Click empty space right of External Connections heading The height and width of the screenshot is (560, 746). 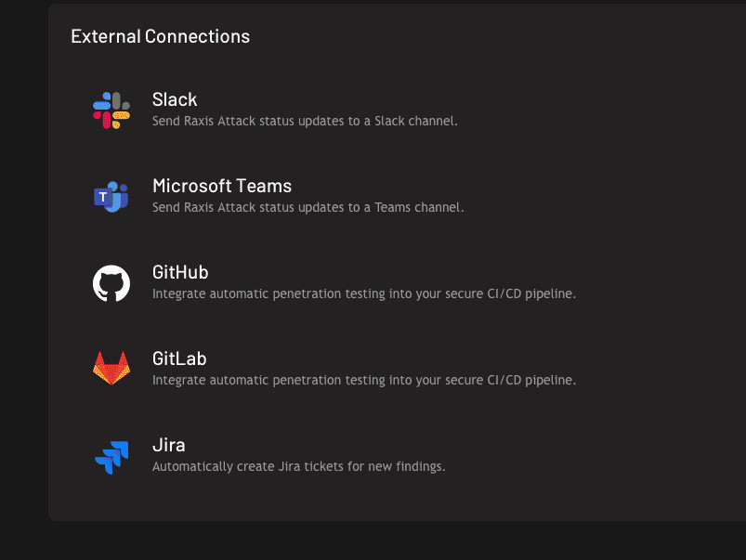(x=511, y=37)
